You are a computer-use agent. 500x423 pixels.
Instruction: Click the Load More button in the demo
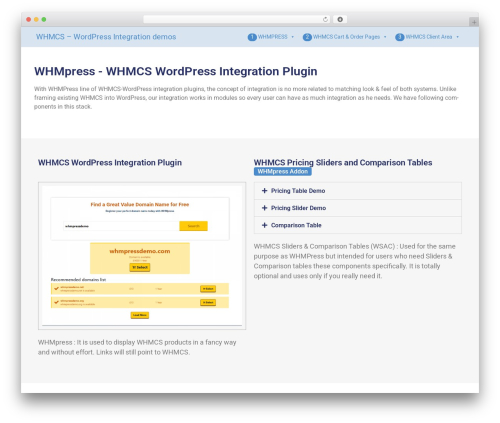click(x=140, y=315)
